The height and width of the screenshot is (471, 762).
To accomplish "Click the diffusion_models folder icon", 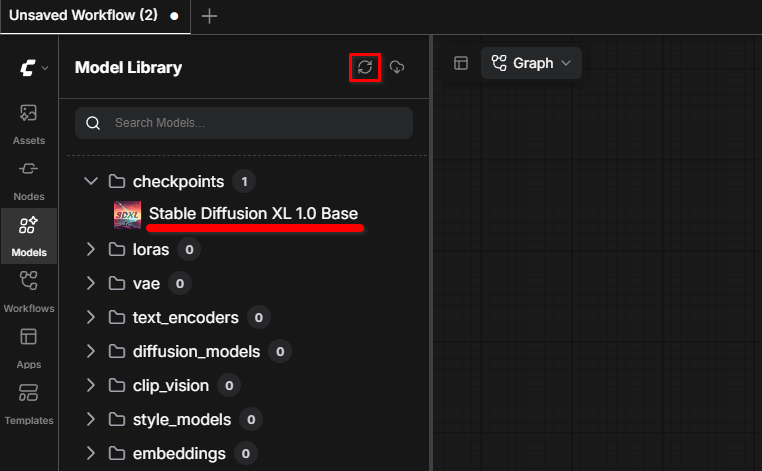I will (117, 351).
